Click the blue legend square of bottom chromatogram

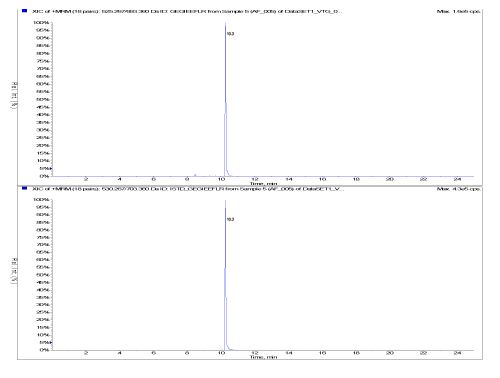(24, 189)
